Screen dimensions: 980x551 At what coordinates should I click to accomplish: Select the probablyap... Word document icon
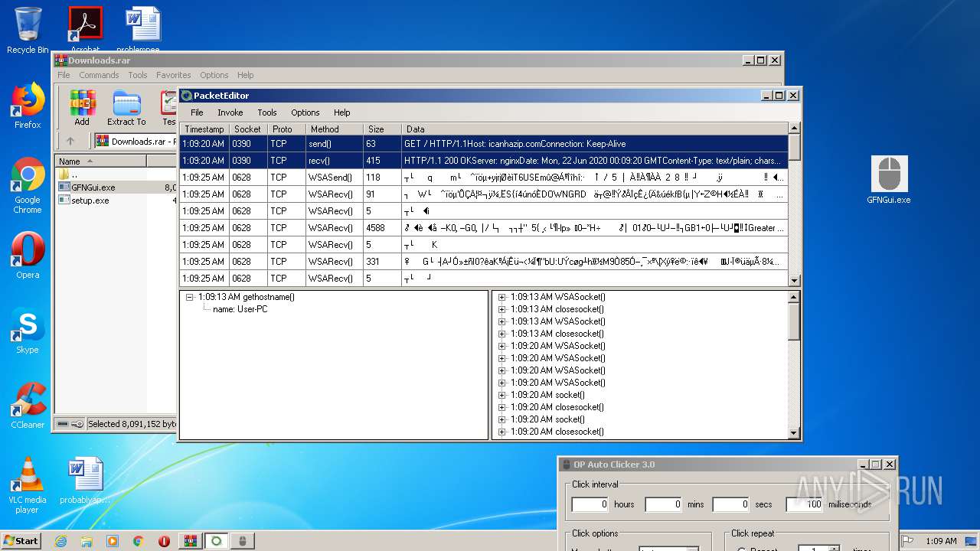click(85, 481)
